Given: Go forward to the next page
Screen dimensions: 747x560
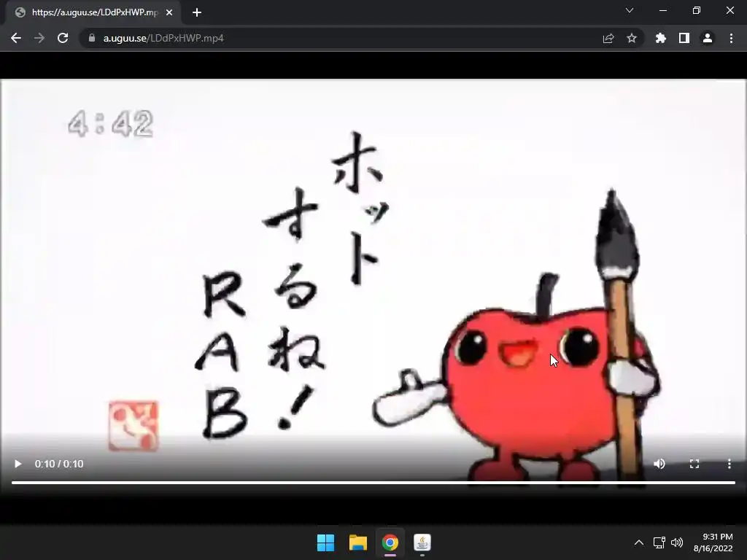Looking at the screenshot, I should 39,38.
